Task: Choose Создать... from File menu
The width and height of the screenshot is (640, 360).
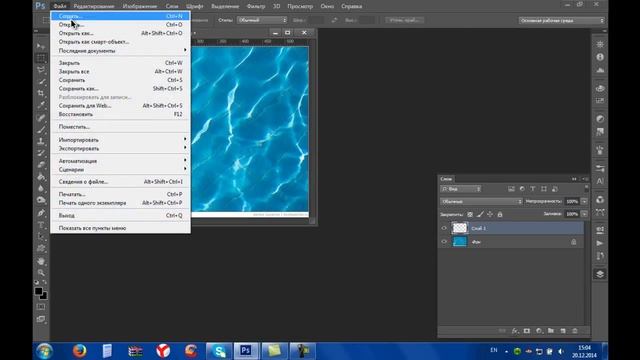Action: pyautogui.click(x=120, y=16)
